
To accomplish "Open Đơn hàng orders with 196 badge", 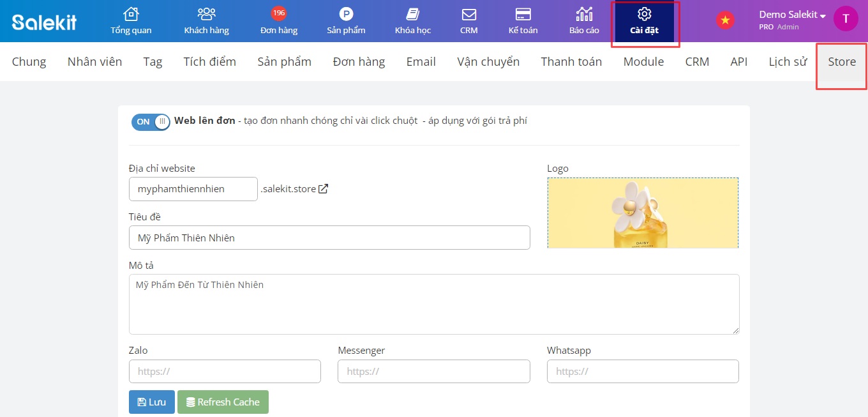I will click(x=279, y=15).
